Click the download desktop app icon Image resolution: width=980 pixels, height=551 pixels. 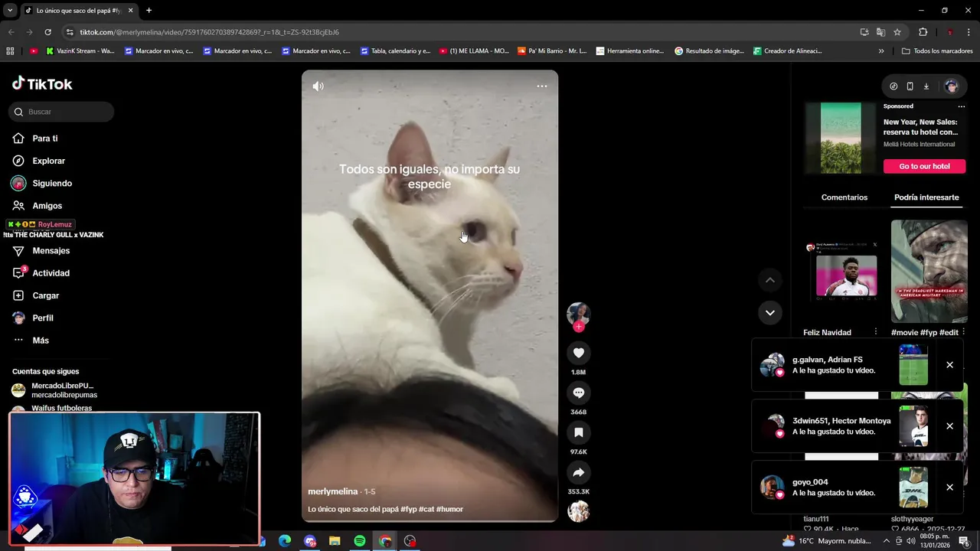[x=926, y=86]
